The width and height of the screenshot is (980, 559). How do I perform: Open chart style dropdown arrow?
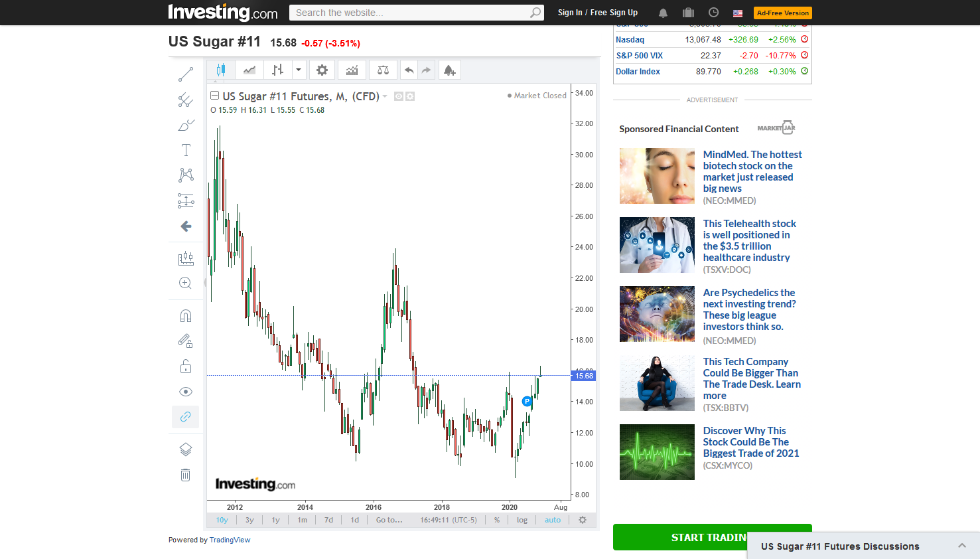(299, 70)
